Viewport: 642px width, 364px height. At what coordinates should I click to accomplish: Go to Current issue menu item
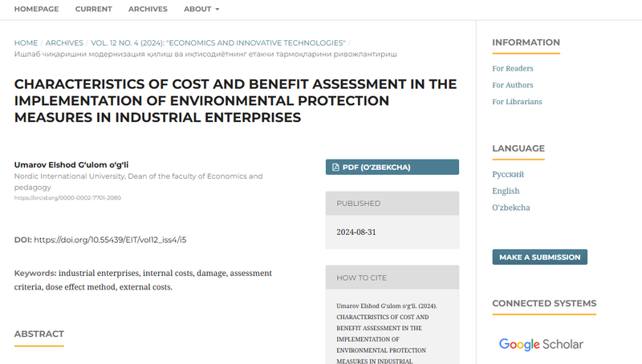pos(94,9)
